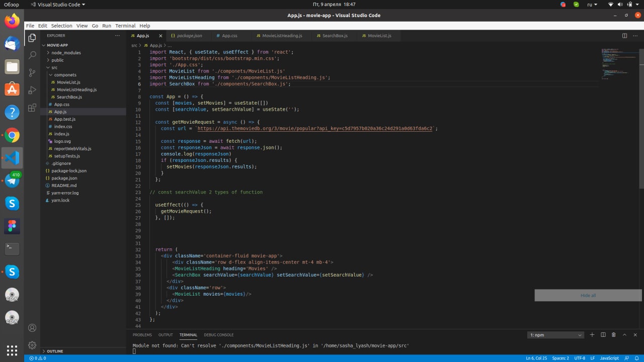Expand the node_modules folder
Screen dimensions: 644x362
65,53
